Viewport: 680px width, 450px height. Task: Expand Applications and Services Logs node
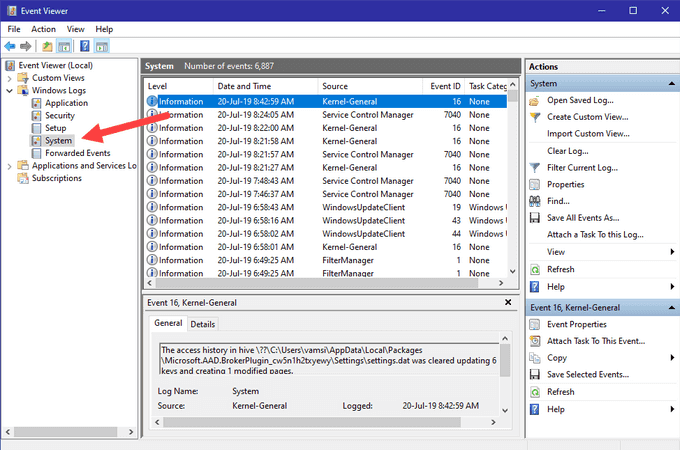[10, 166]
